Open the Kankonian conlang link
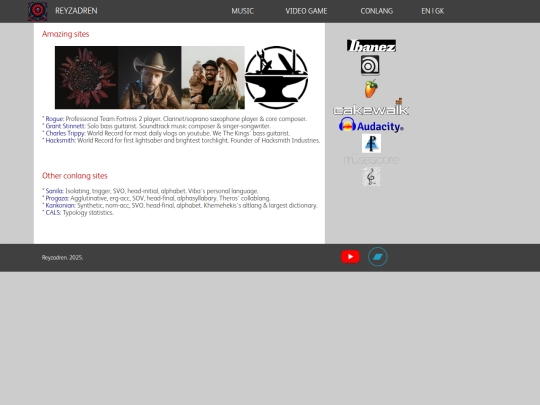The width and height of the screenshot is (540, 405). click(61, 205)
